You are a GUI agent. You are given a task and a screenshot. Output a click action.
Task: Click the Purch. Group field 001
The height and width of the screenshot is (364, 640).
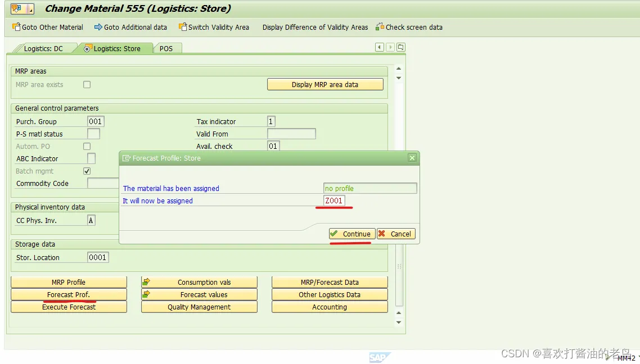(96, 121)
